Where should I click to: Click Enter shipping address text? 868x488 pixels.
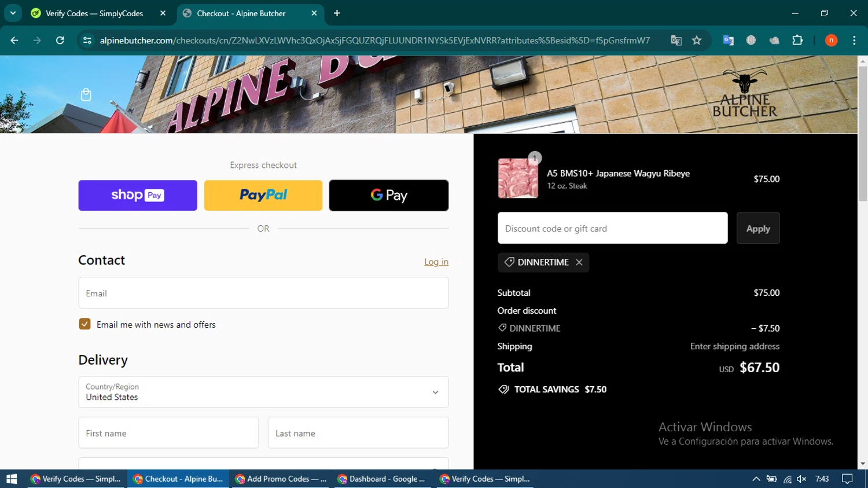[735, 346]
